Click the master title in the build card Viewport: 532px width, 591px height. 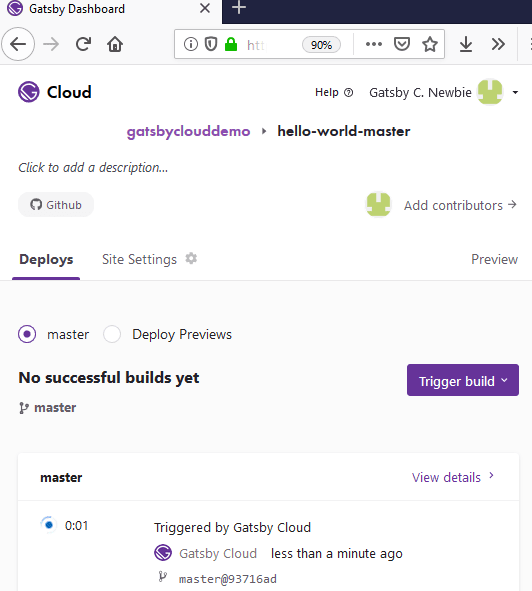click(61, 478)
